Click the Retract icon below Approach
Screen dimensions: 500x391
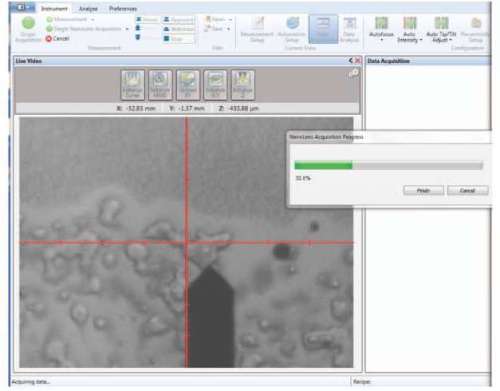point(166,29)
